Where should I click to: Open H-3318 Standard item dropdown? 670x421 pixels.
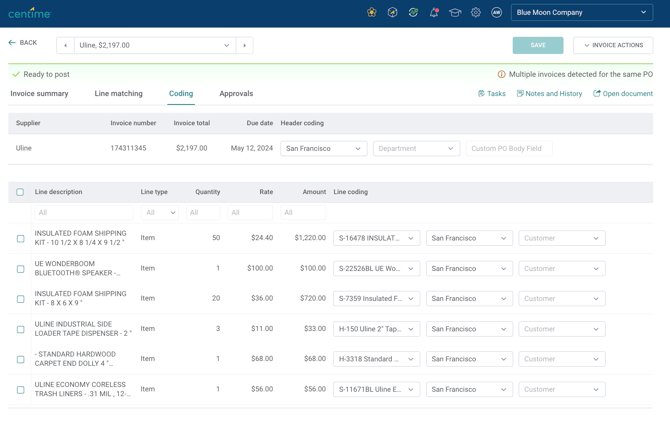376,359
